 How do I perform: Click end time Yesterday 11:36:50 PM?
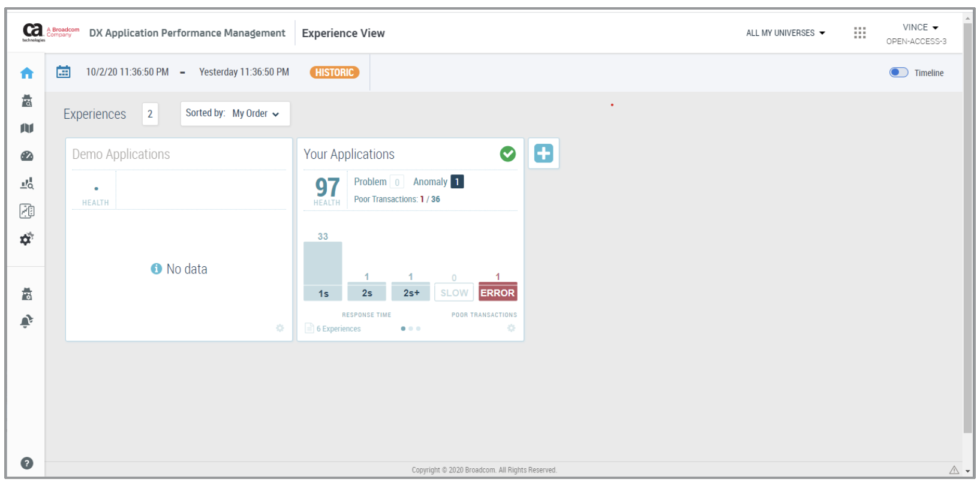click(x=244, y=72)
